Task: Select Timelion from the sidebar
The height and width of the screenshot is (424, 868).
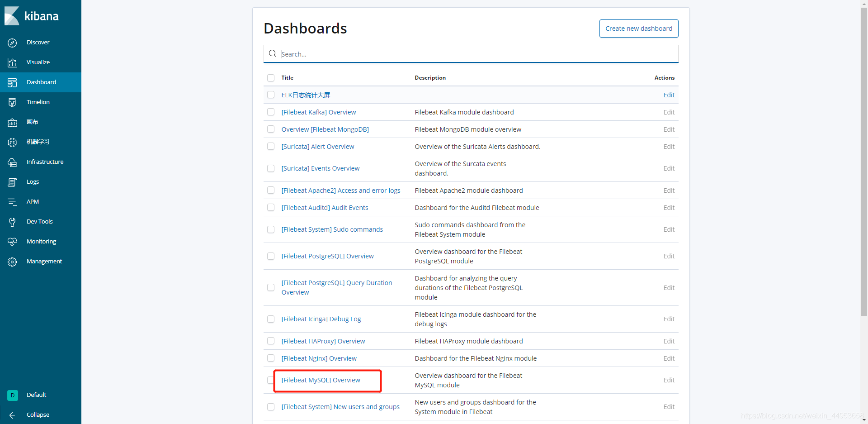Action: tap(38, 102)
